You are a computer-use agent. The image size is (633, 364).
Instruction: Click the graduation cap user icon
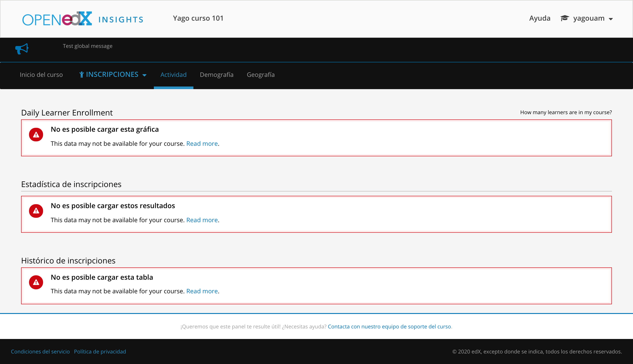565,18
